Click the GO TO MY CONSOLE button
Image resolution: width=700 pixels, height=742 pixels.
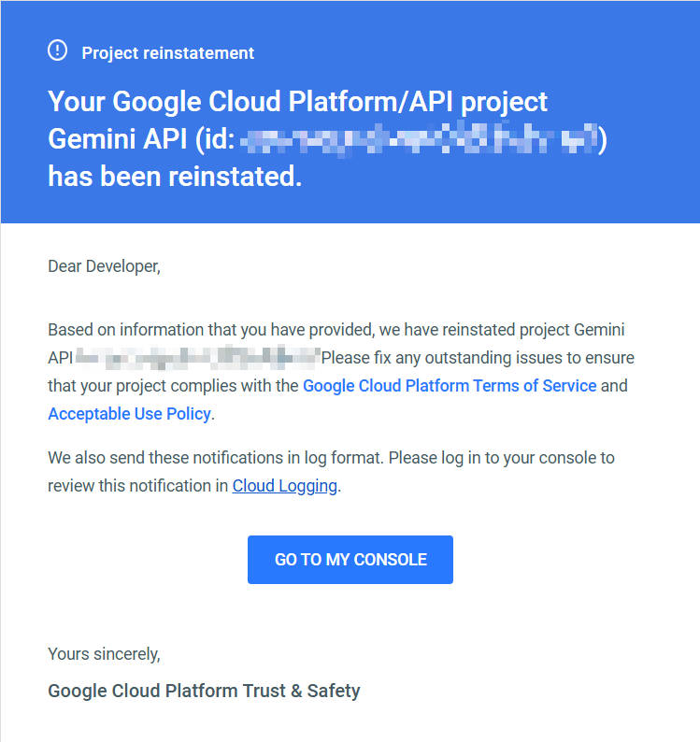tap(350, 560)
